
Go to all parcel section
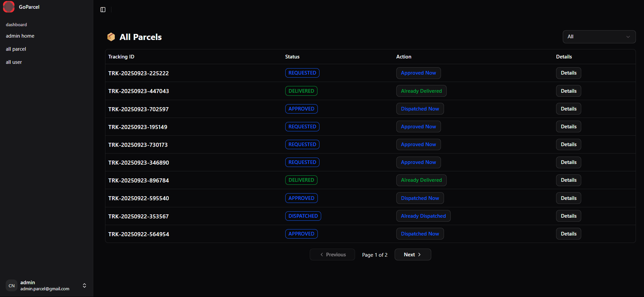[x=16, y=49]
